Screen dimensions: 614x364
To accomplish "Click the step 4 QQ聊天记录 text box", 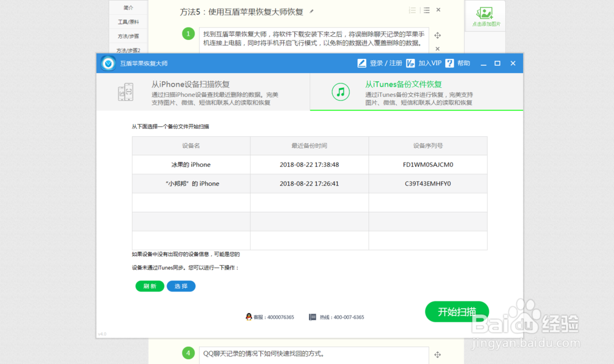I will [x=314, y=355].
